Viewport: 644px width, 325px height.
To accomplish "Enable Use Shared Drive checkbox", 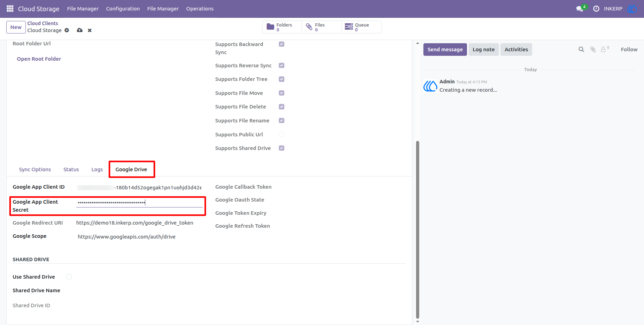I will [x=69, y=277].
